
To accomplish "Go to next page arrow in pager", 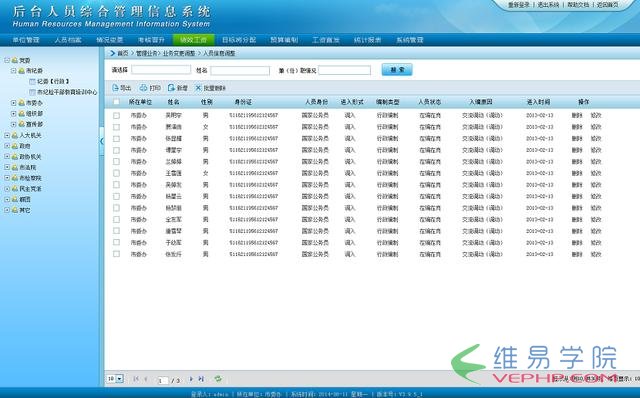I will [191, 379].
